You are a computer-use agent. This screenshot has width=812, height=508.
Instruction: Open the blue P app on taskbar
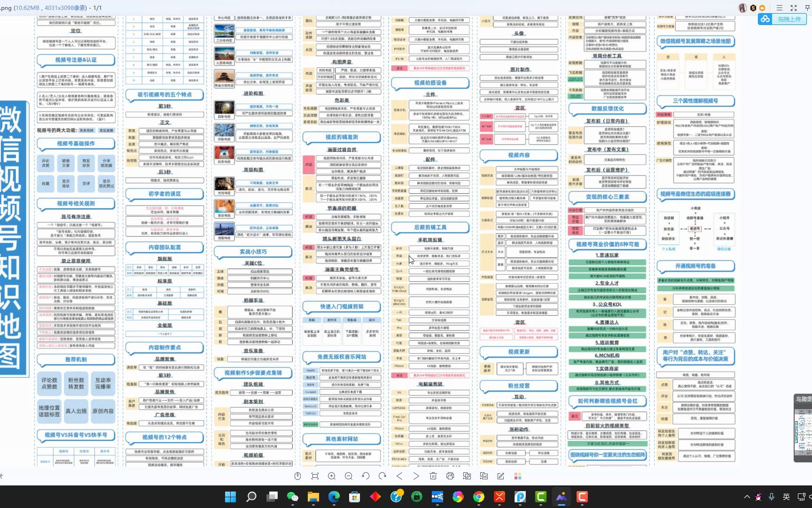(x=520, y=497)
